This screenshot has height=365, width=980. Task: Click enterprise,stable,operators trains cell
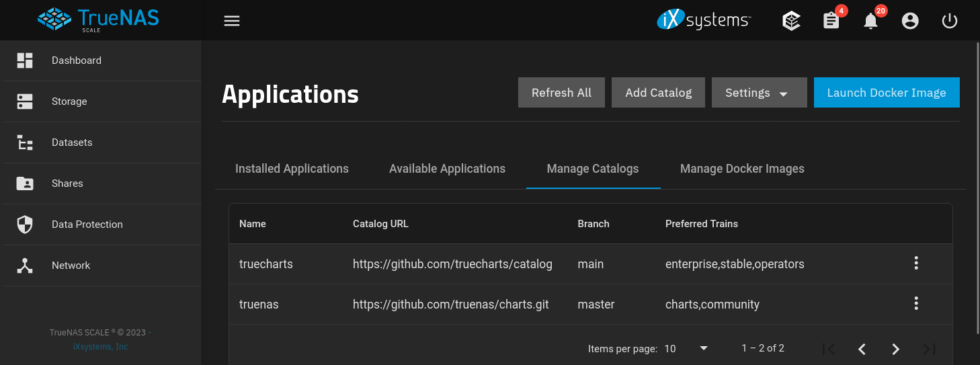coord(735,264)
